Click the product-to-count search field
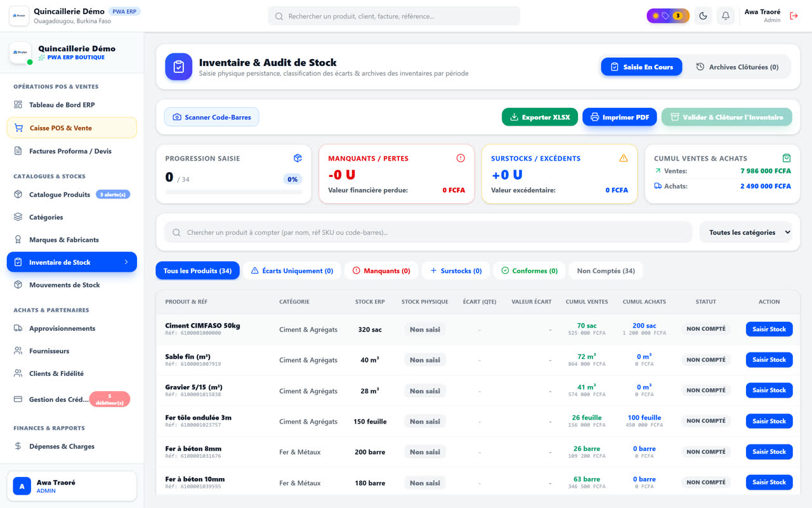Image resolution: width=812 pixels, height=508 pixels. 428,232
